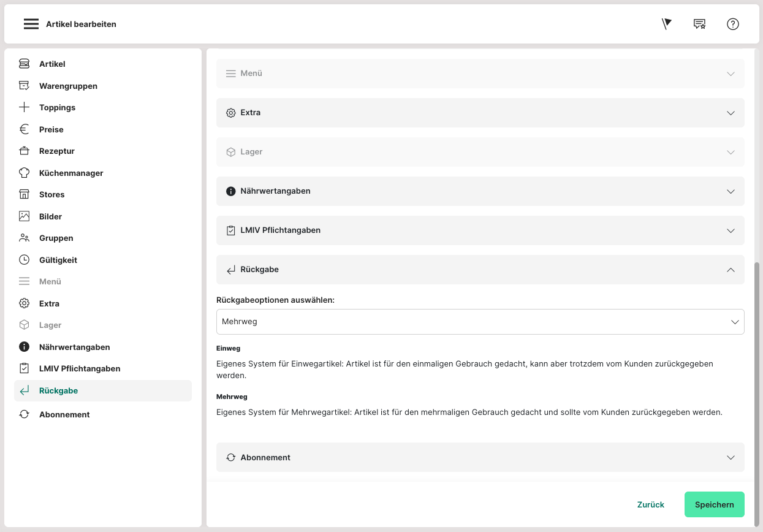This screenshot has height=532, width=763.
Task: Click the Küchenmanager chef hat icon
Action: 24,173
